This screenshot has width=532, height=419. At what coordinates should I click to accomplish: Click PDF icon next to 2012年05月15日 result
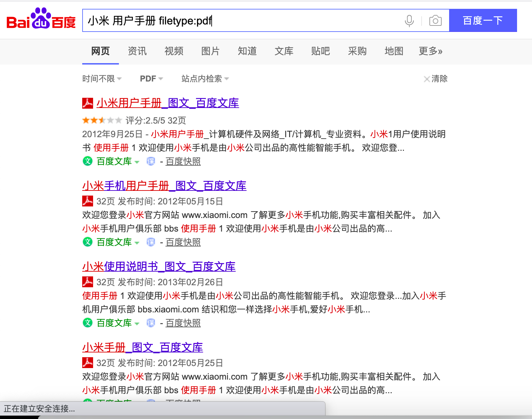[x=88, y=201]
